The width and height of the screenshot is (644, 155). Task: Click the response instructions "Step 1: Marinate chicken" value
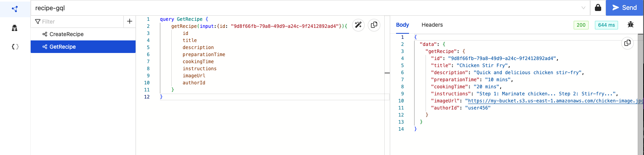[546, 94]
